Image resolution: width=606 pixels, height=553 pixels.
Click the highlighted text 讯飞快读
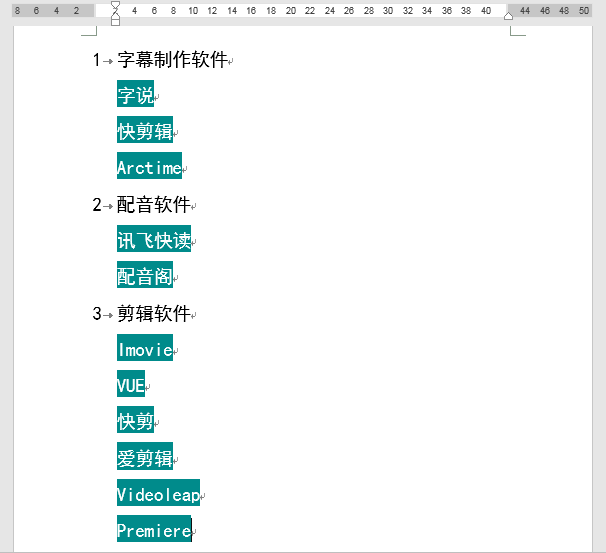pyautogui.click(x=154, y=239)
